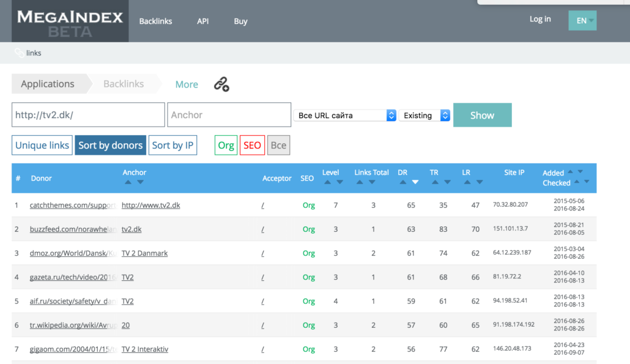Viewport: 630px width, 364px height.
Task: Open the Existing status dropdown
Action: [424, 115]
